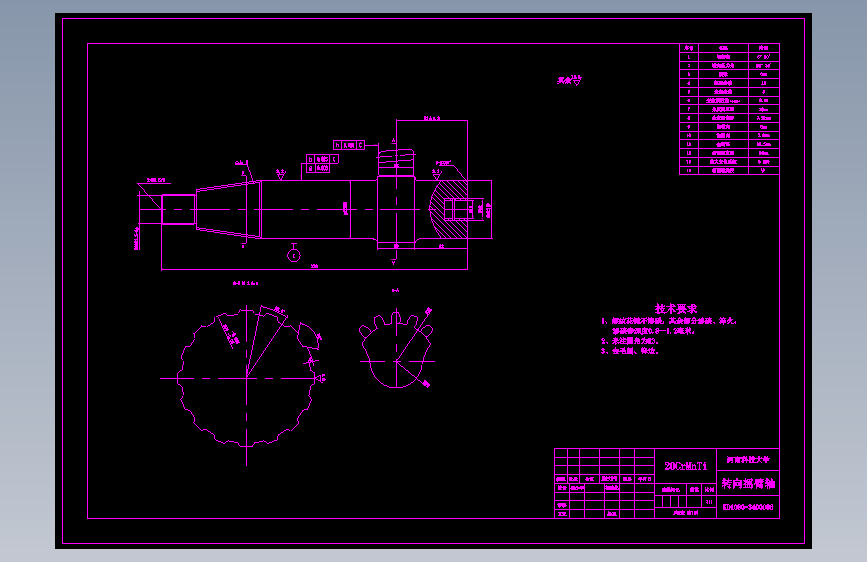Click the hatched section area on the shaft's right end

point(449,209)
